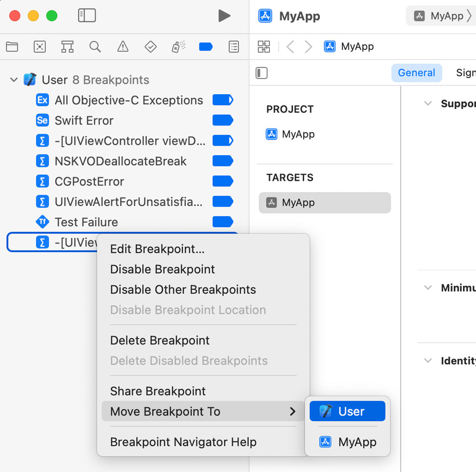Move breakpoint to MyApp in submenu
Viewport: 476px width, 472px height.
pos(347,442)
